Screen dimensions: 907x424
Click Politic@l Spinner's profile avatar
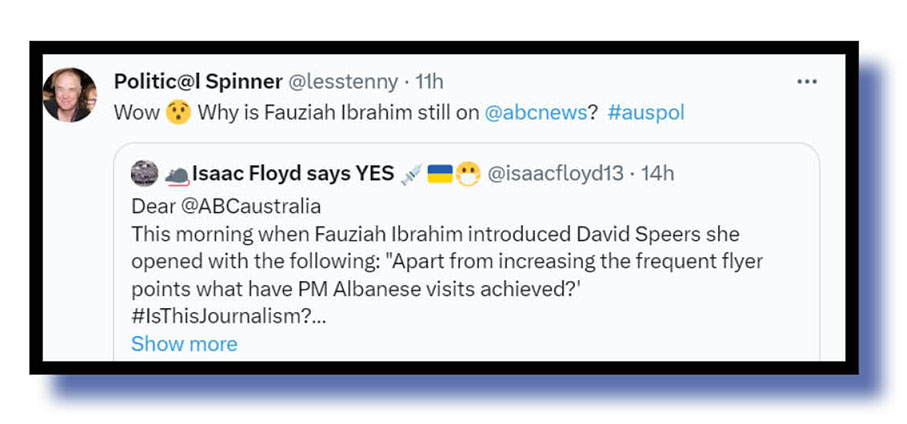pos(70,95)
